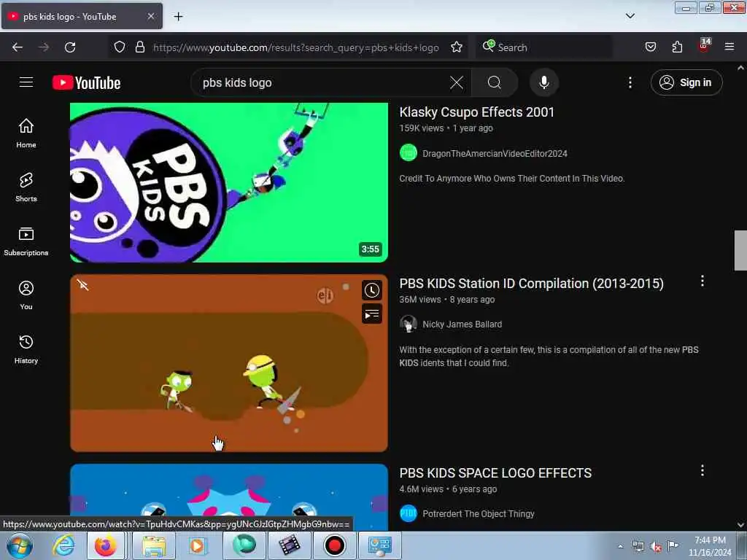
Task: Click Potrerdert channel avatar
Action: (409, 513)
